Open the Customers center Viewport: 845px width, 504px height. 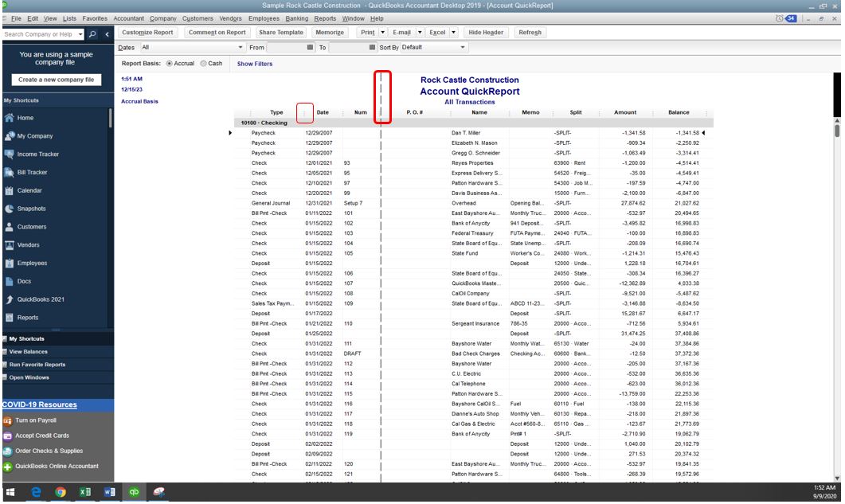[x=35, y=229]
